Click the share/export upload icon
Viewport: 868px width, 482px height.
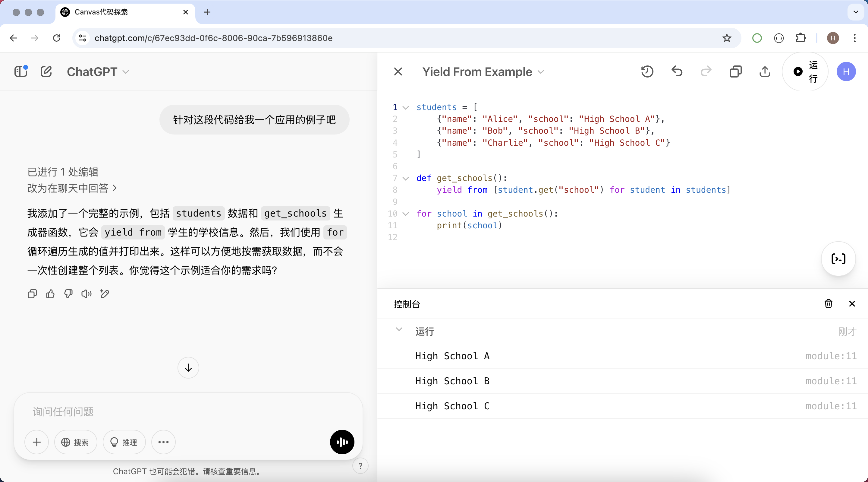tap(765, 71)
